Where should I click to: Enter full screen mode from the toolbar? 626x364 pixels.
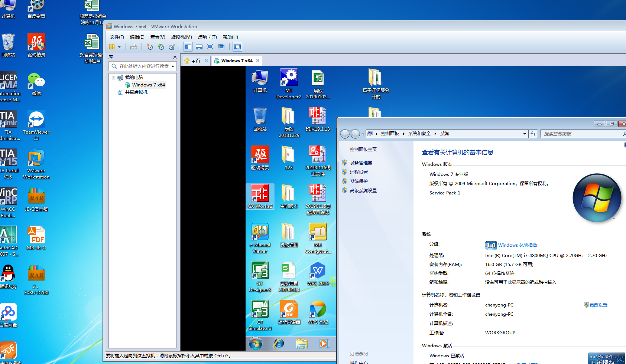click(x=210, y=47)
